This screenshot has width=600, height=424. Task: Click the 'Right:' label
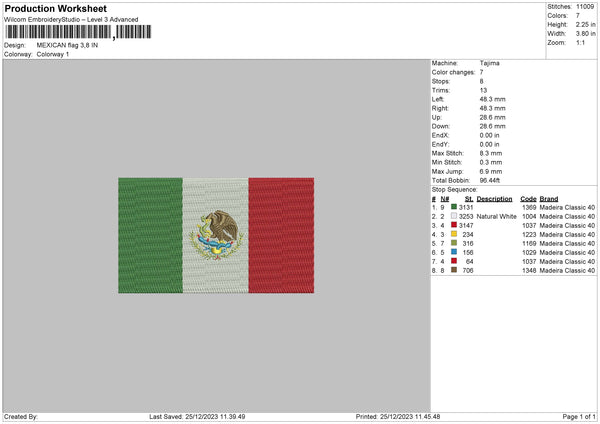click(440, 108)
